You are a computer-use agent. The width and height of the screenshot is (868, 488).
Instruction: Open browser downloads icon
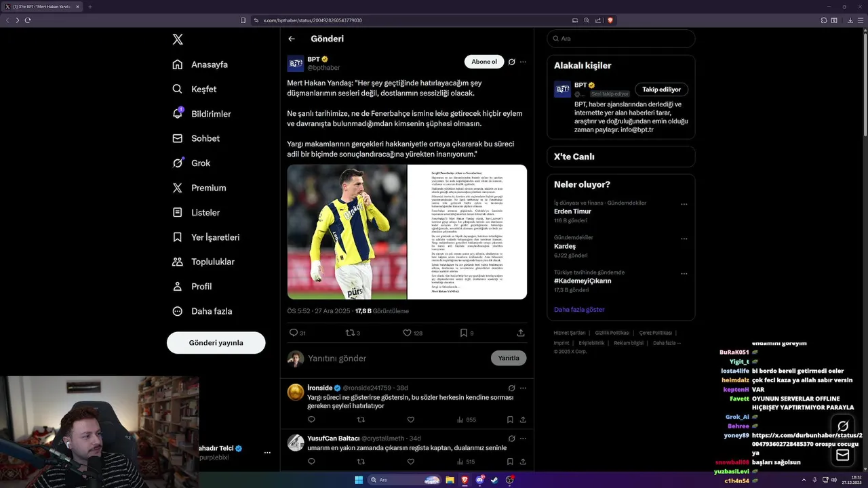[850, 20]
